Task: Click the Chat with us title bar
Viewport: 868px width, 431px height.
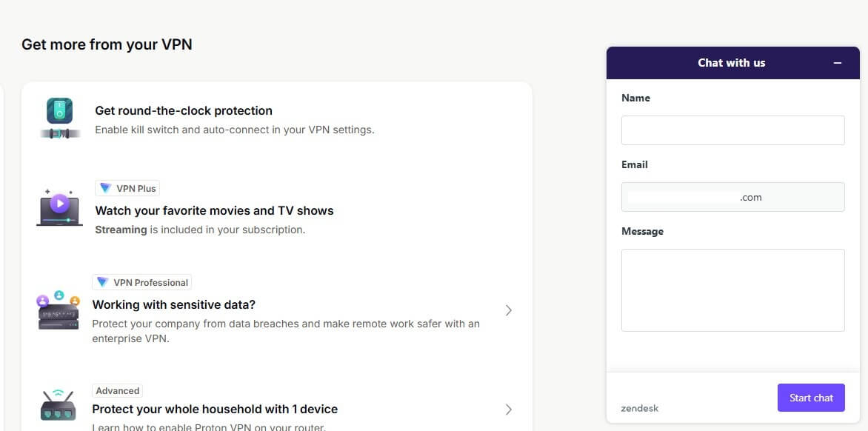Action: pos(732,62)
